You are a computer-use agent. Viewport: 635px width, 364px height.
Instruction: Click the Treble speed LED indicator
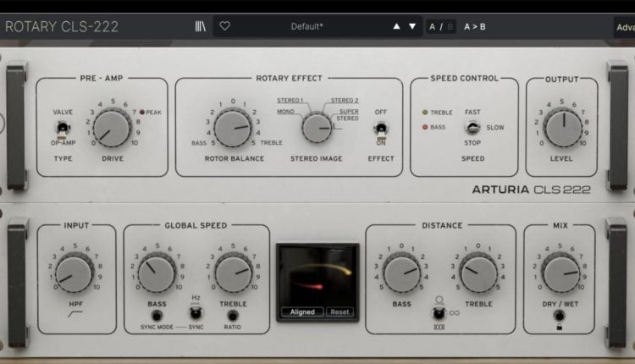(425, 112)
